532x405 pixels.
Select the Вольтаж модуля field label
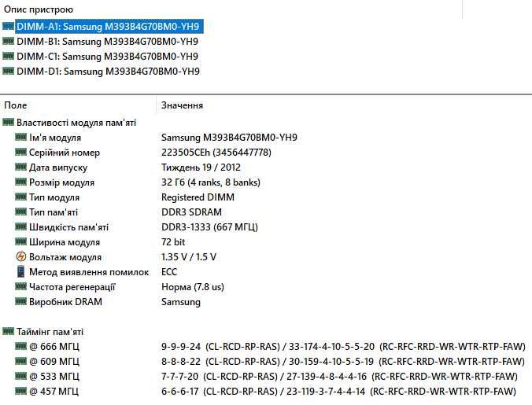65,257
